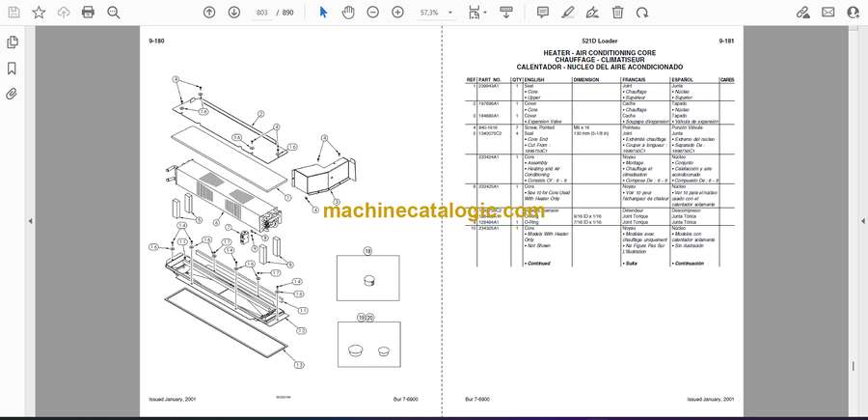Click the 'ESPAÑOL' column header
Viewport: 868px width, 420px height.
682,80
